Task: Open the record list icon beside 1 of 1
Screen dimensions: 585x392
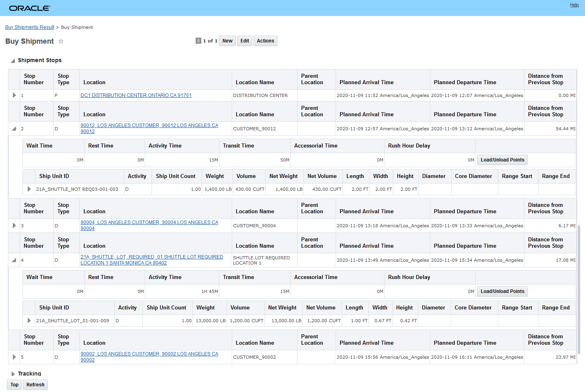Action: [x=198, y=41]
